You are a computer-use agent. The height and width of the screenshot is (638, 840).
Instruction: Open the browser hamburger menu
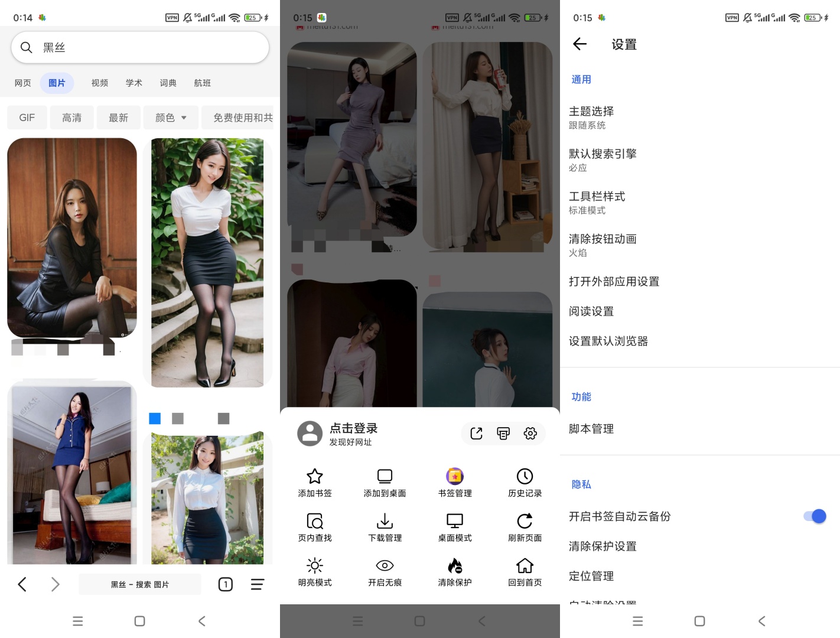pyautogui.click(x=258, y=584)
